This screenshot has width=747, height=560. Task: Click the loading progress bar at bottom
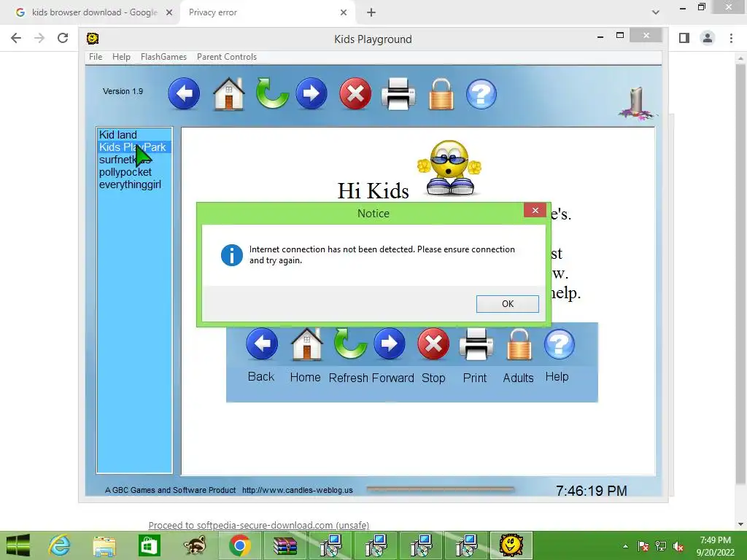pyautogui.click(x=441, y=489)
